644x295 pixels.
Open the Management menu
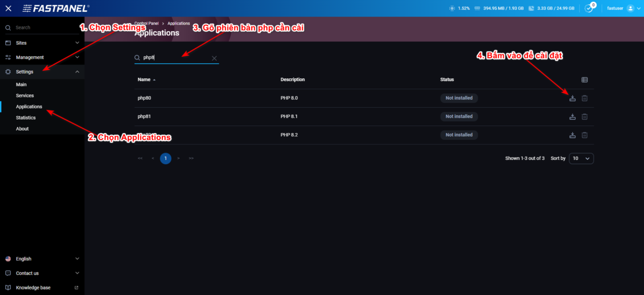pos(42,57)
